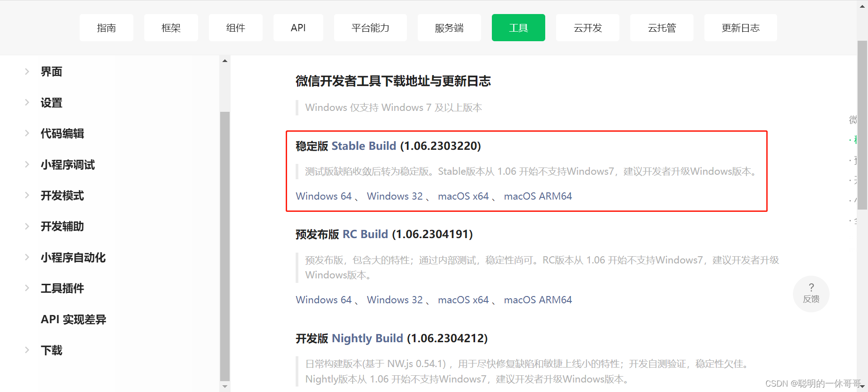The width and height of the screenshot is (868, 392).
Task: Download RC Build Windows 64
Action: 324,300
